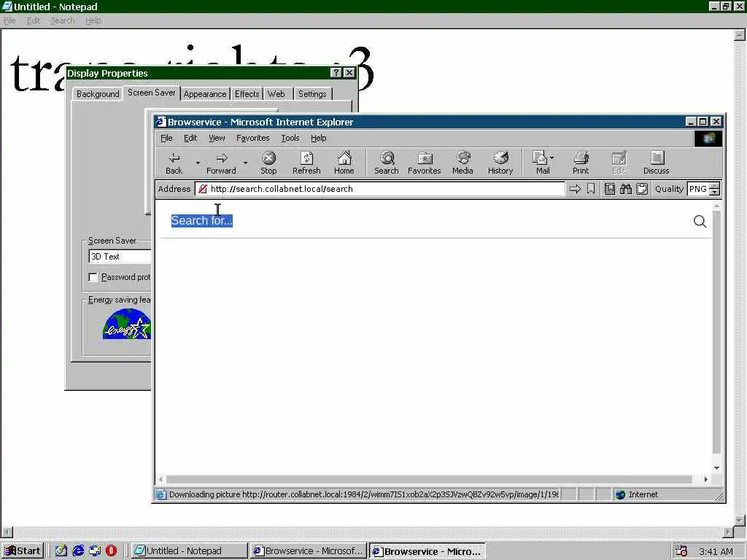
Task: Open the Search menu in Notepad
Action: click(x=63, y=20)
